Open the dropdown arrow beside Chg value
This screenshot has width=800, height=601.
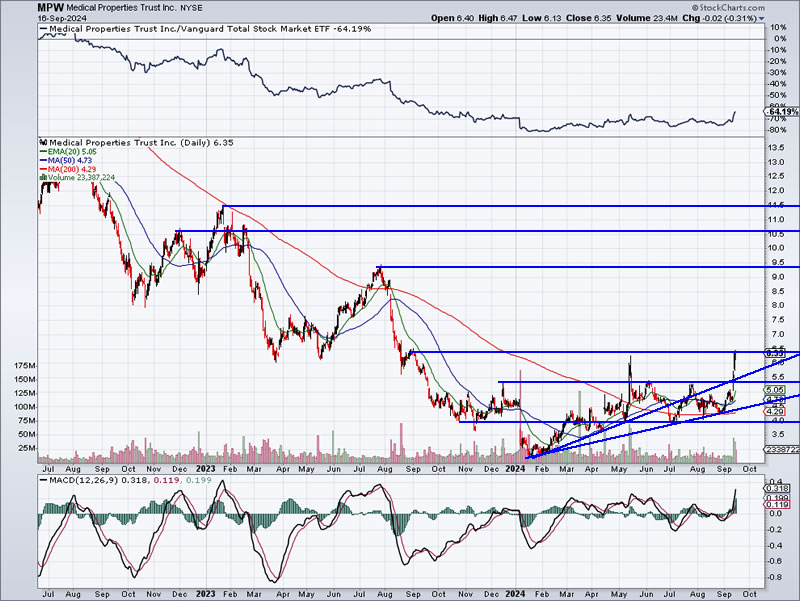[762, 18]
